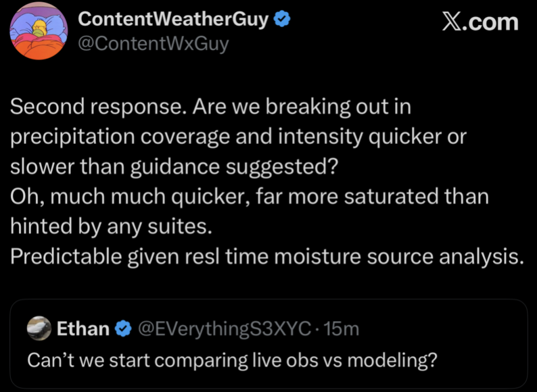Screen dimensions: 537x392
Task: Open the ContentWeatherGuy display name link
Action: pos(174,20)
